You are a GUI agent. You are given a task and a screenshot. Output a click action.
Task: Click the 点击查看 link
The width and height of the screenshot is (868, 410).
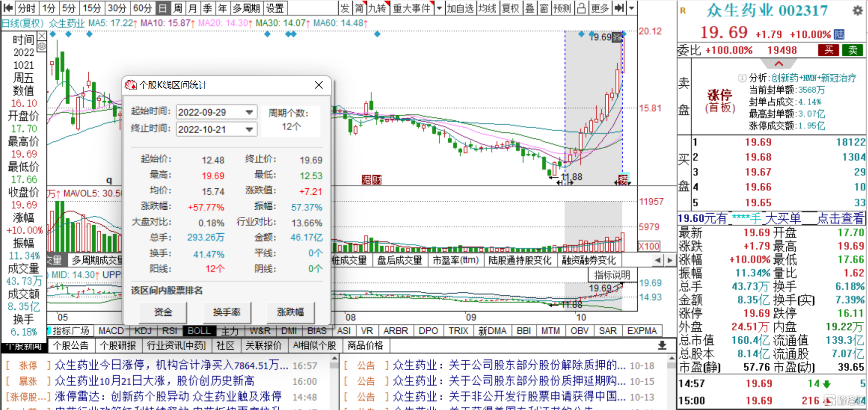[840, 218]
